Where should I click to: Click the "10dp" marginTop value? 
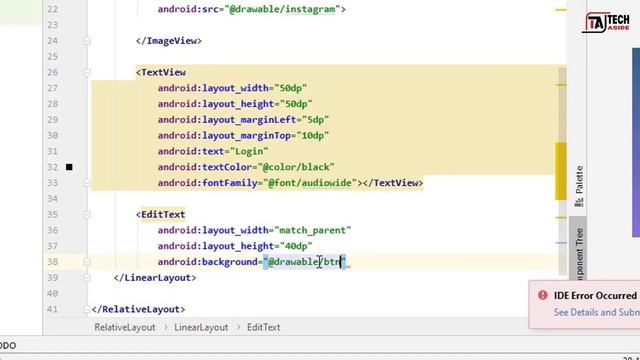coord(313,136)
